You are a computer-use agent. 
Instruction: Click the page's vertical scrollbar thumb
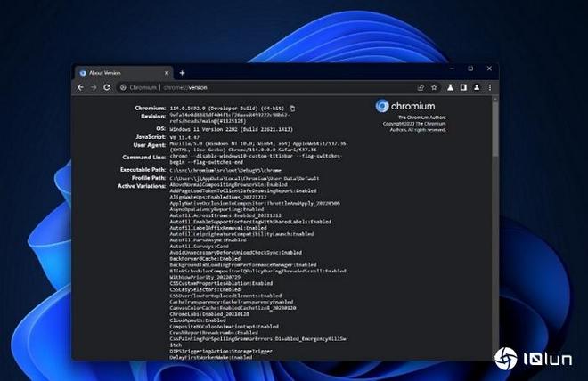[x=495, y=129]
